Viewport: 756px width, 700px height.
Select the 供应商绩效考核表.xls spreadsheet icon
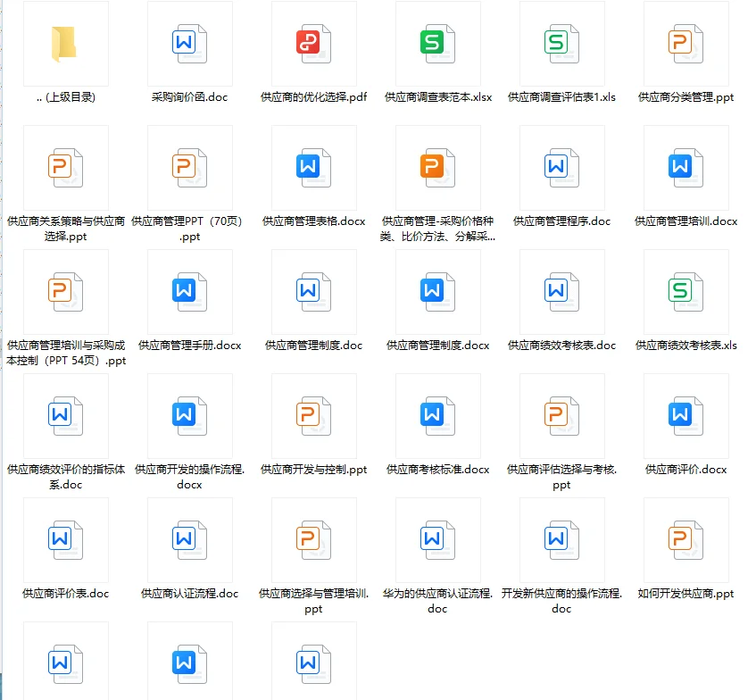tap(686, 291)
